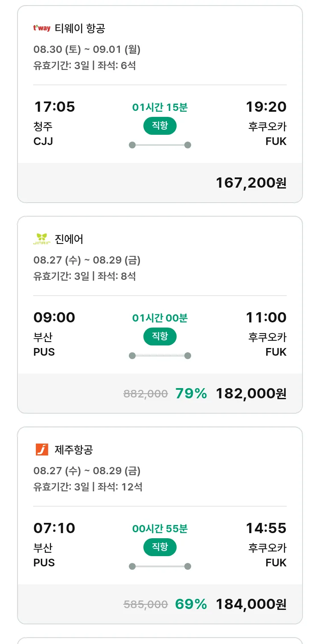The image size is (320, 644).
Task: Click the 69% discount label
Action: [x=191, y=604]
